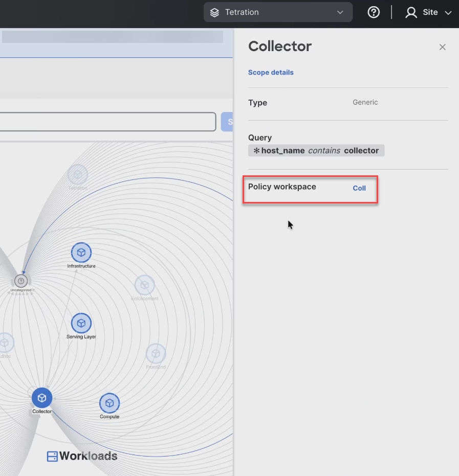Image resolution: width=459 pixels, height=476 pixels.
Task: Select the Uncategorized question-mark node
Action: (x=21, y=281)
